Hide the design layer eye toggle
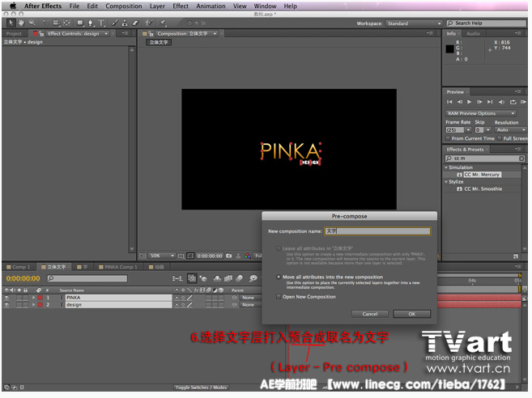The image size is (532, 398). coord(6,305)
